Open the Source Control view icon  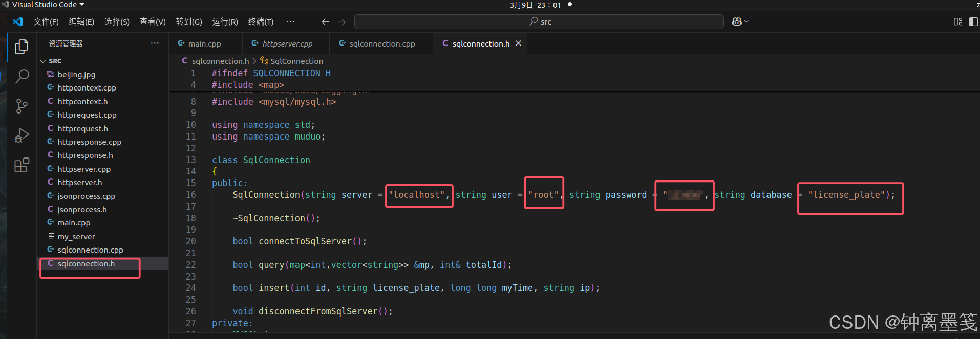click(x=22, y=106)
